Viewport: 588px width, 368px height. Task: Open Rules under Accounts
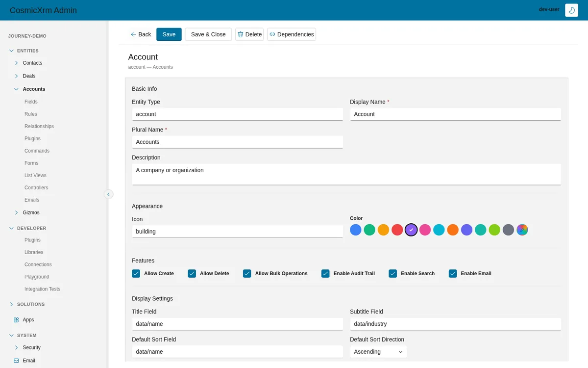(x=30, y=114)
